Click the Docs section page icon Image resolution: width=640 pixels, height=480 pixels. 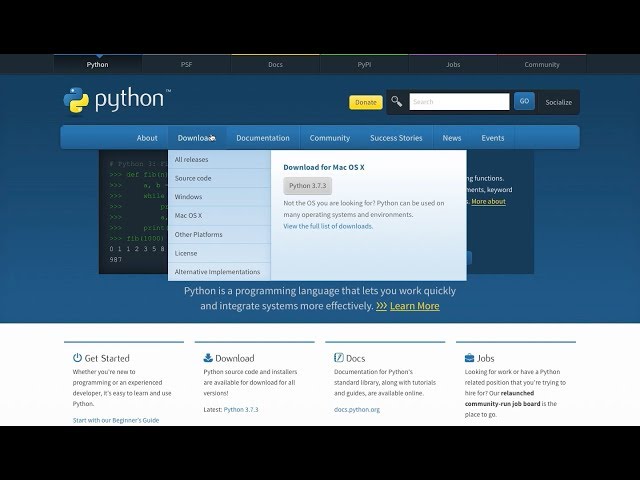coord(339,358)
